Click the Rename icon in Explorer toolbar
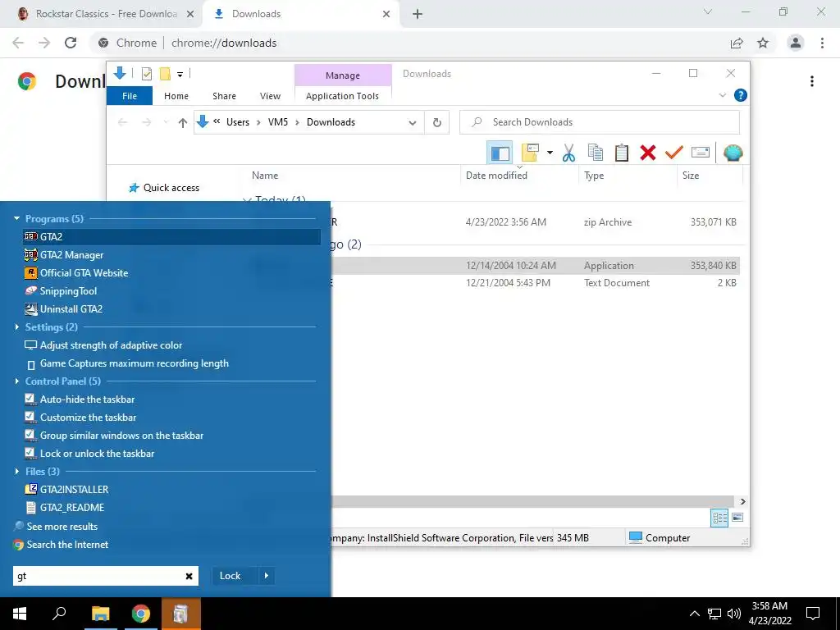 click(701, 153)
